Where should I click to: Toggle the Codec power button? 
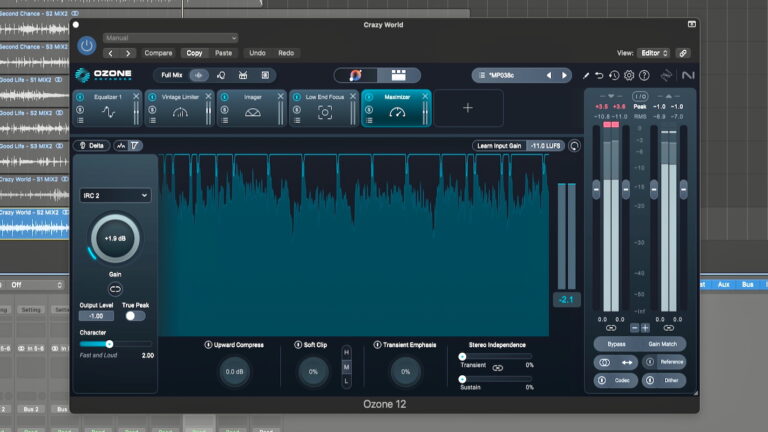[602, 380]
